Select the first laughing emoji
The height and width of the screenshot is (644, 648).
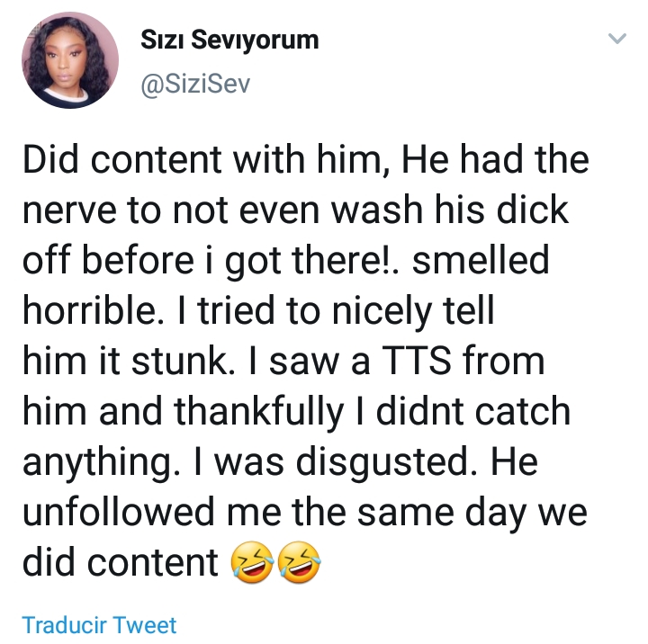tap(252, 562)
